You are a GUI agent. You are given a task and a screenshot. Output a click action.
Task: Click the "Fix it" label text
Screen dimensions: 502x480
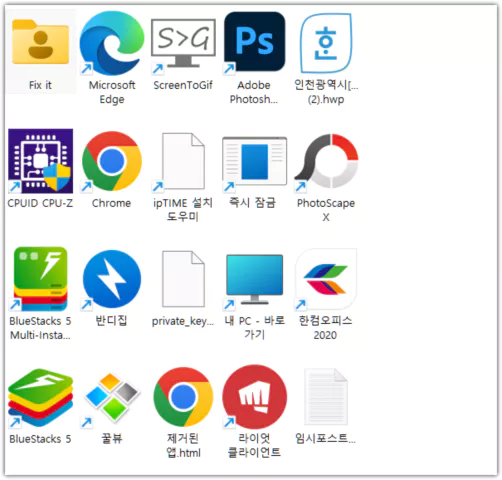pyautogui.click(x=40, y=85)
